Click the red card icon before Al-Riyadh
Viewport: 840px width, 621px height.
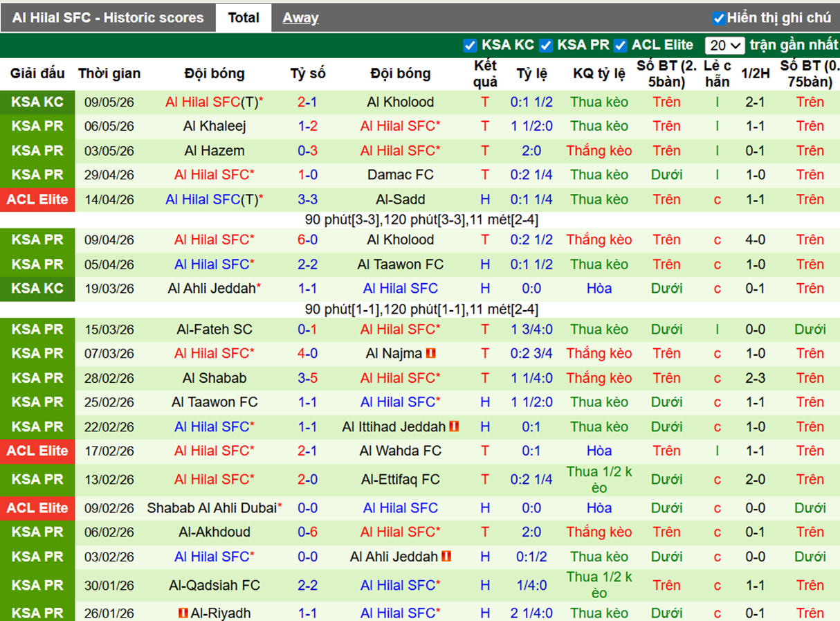(x=183, y=613)
